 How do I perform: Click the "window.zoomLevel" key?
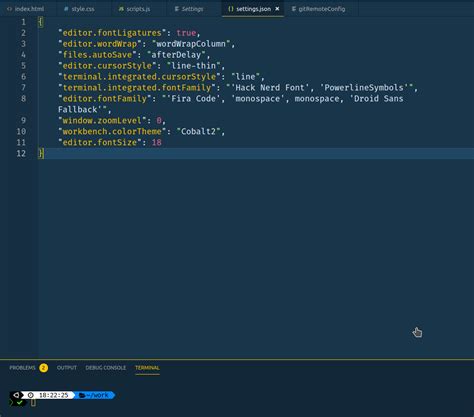tap(102, 120)
